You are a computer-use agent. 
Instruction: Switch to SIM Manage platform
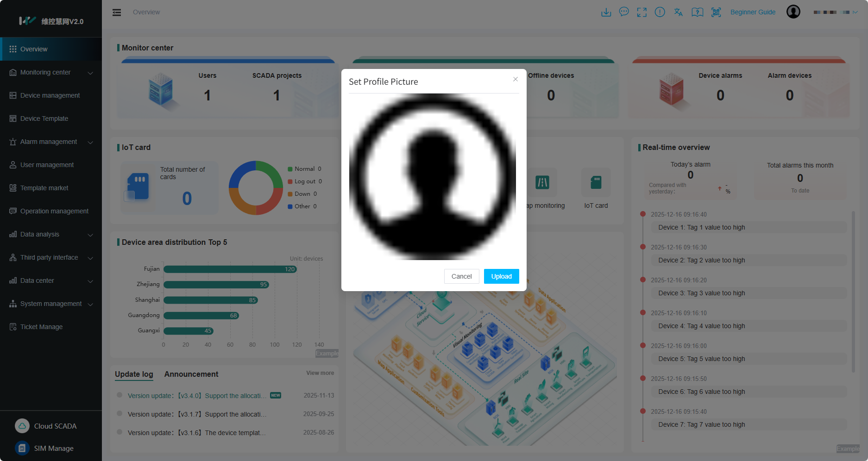tap(44, 448)
